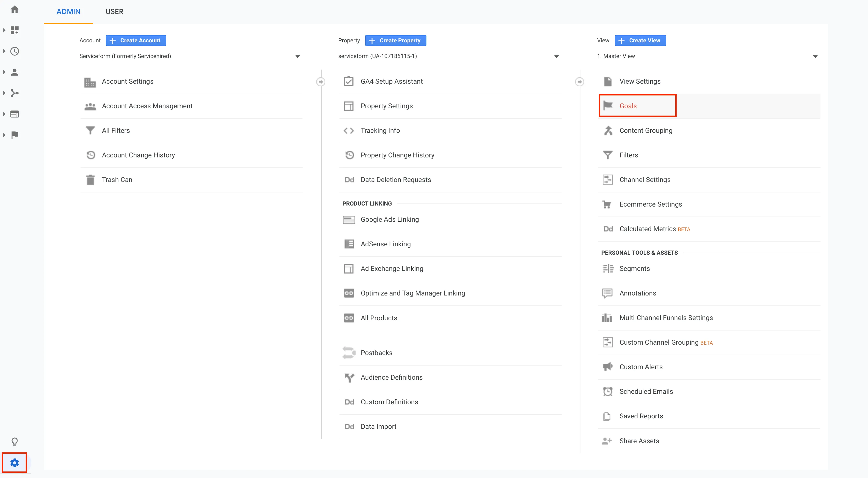
Task: Open the Realtime clock icon in sidebar
Action: pos(14,51)
